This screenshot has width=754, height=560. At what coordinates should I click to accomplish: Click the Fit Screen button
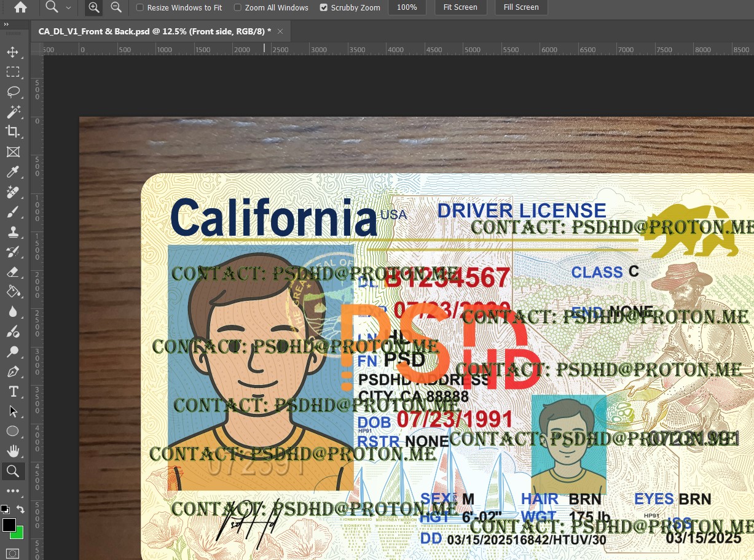pos(460,7)
